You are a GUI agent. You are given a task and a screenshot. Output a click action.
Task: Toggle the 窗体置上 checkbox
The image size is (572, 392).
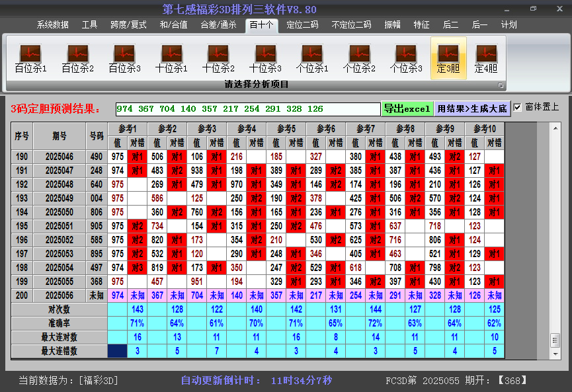pos(518,107)
